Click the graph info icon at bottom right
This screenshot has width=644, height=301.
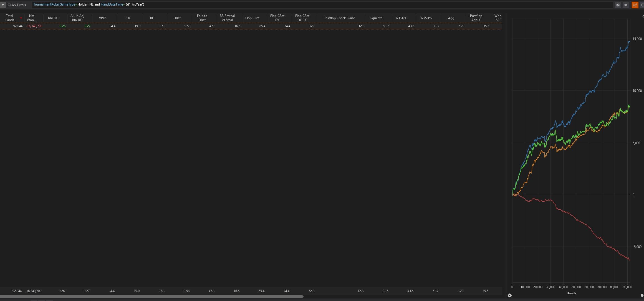point(642,295)
